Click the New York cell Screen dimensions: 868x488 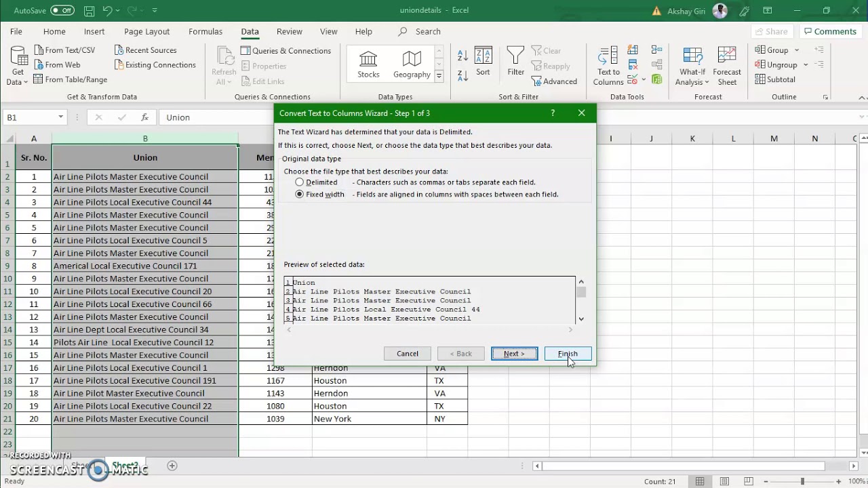pyautogui.click(x=370, y=419)
